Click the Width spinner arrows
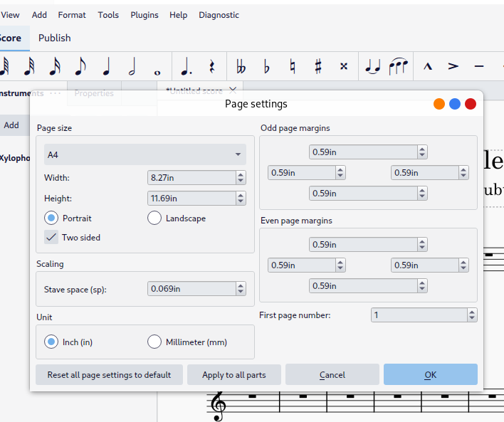The image size is (504, 422). (x=241, y=177)
